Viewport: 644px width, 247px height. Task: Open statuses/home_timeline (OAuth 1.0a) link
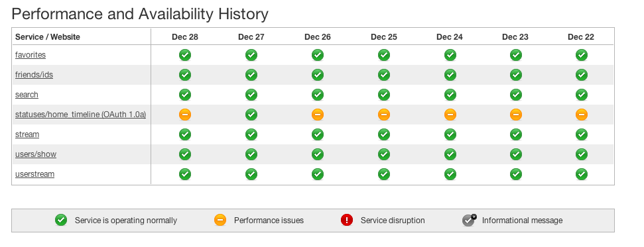[80, 115]
